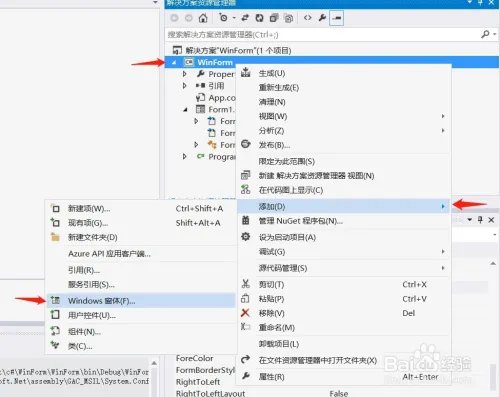Click 重命名(M) rename menu item
The image size is (500, 397).
point(344,327)
